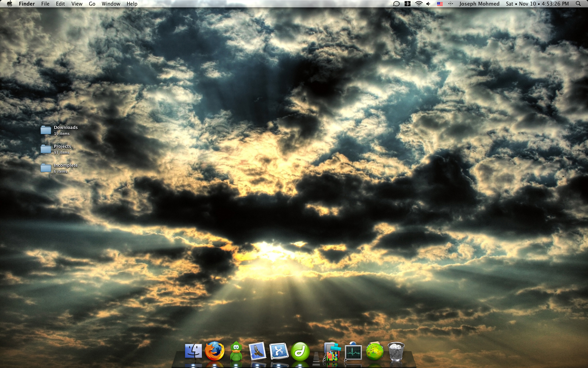Open Activity Monitor alias in Dock
The height and width of the screenshot is (368, 588).
353,352
